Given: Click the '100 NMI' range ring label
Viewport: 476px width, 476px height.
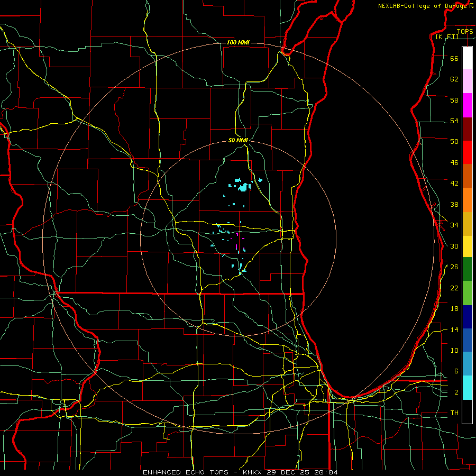Looking at the screenshot, I should pyautogui.click(x=239, y=42).
